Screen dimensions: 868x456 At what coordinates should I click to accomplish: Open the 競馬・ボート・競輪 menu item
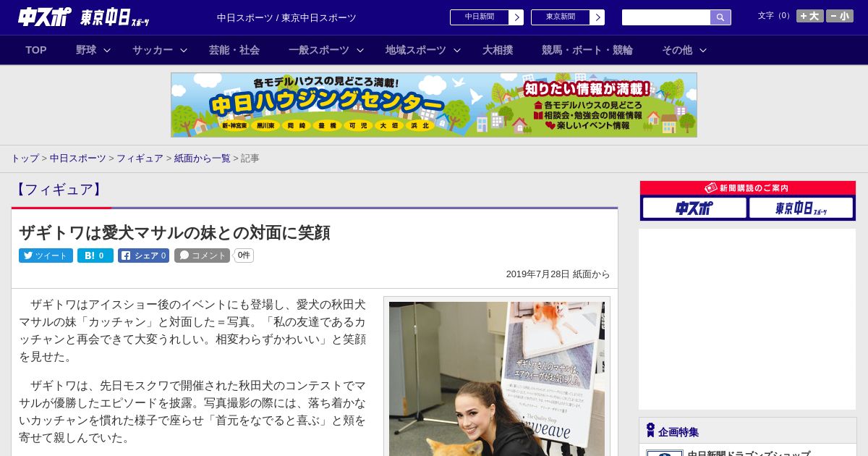coord(587,50)
